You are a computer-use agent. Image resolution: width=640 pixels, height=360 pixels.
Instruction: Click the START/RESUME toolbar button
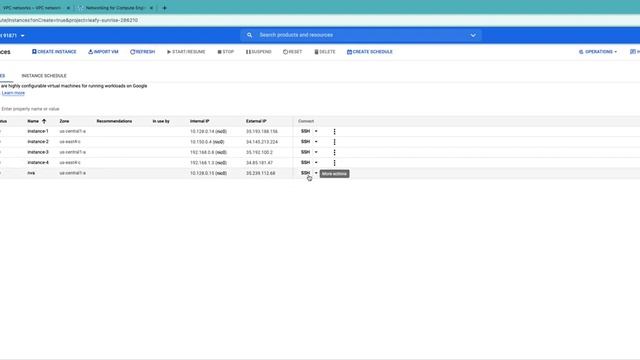(x=186, y=52)
